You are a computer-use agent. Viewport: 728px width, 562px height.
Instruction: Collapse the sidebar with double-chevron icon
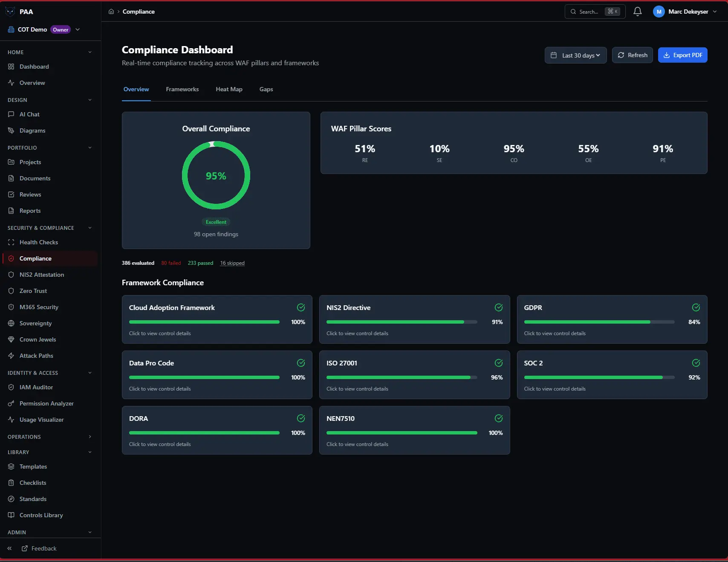[9, 548]
